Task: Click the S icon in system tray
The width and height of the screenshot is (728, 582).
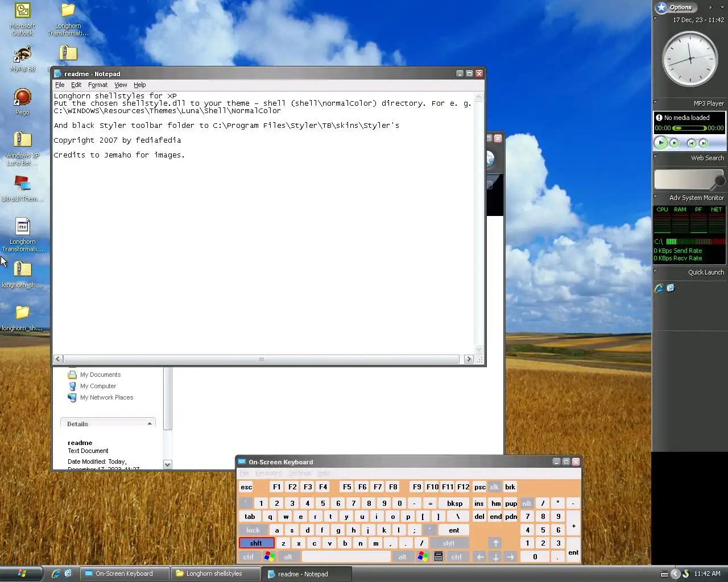Action: [686, 573]
